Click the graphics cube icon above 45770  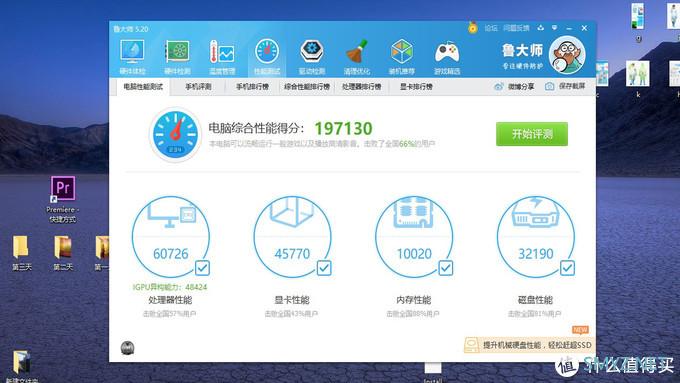pyautogui.click(x=292, y=212)
